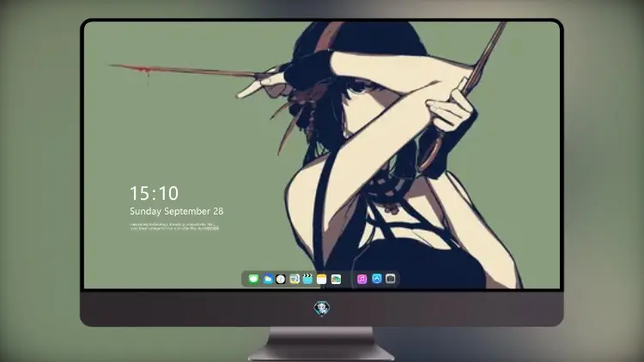The image size is (644, 362).
Task: Open the App Store dock icon
Action: (x=377, y=279)
